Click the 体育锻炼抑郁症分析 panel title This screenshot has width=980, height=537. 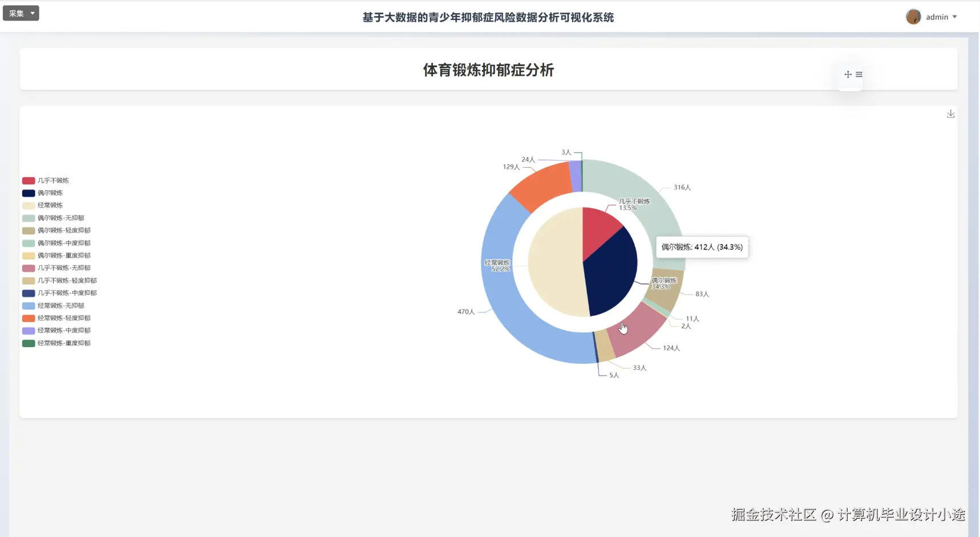[488, 70]
